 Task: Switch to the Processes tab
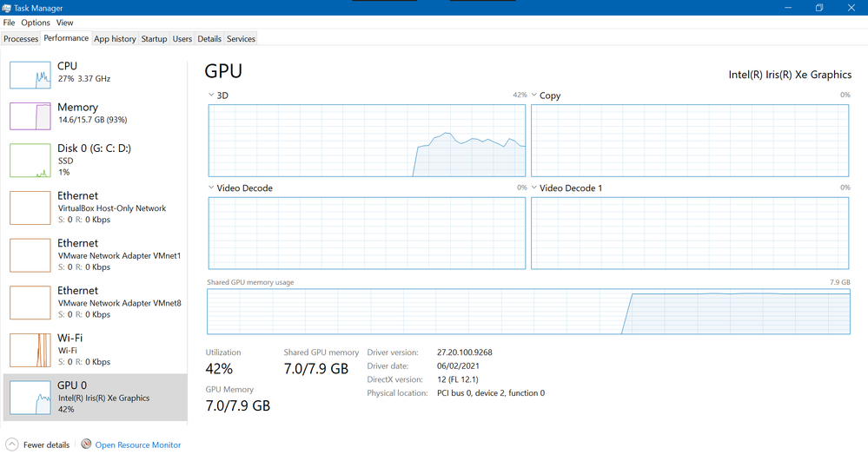click(x=21, y=39)
